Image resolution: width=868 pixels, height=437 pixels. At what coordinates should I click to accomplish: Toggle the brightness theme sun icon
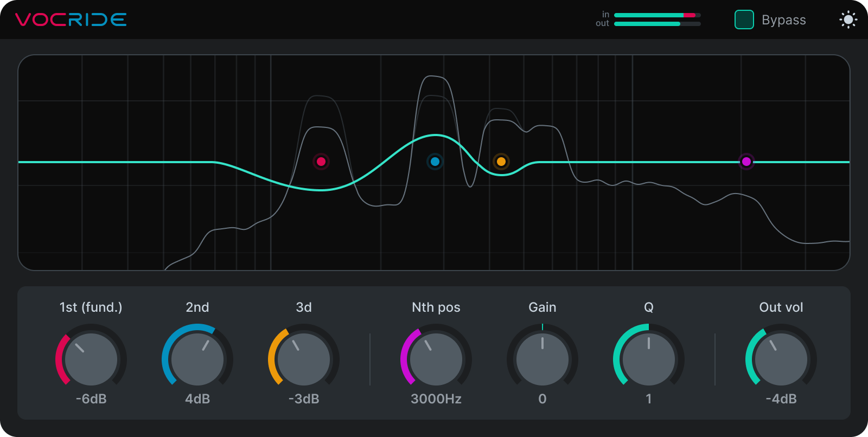click(x=848, y=20)
